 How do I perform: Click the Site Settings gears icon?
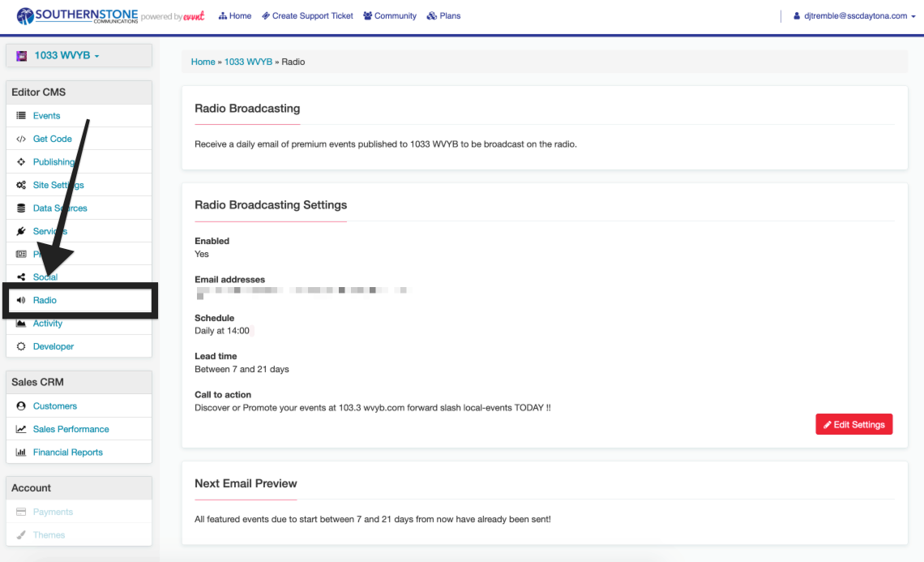pos(21,185)
